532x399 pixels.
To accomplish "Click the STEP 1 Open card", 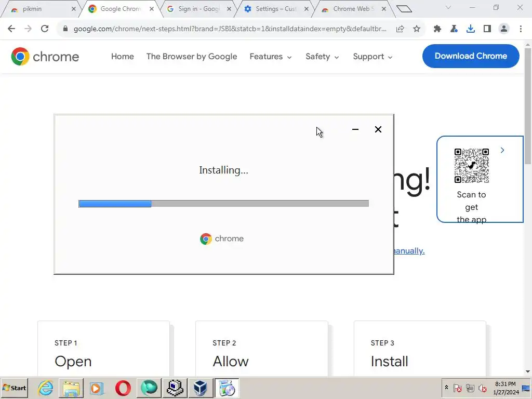I will [x=103, y=349].
